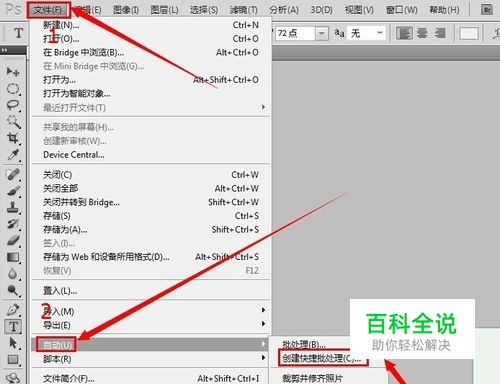Select the Brush tool
The width and height of the screenshot is (500, 384).
click(13, 191)
